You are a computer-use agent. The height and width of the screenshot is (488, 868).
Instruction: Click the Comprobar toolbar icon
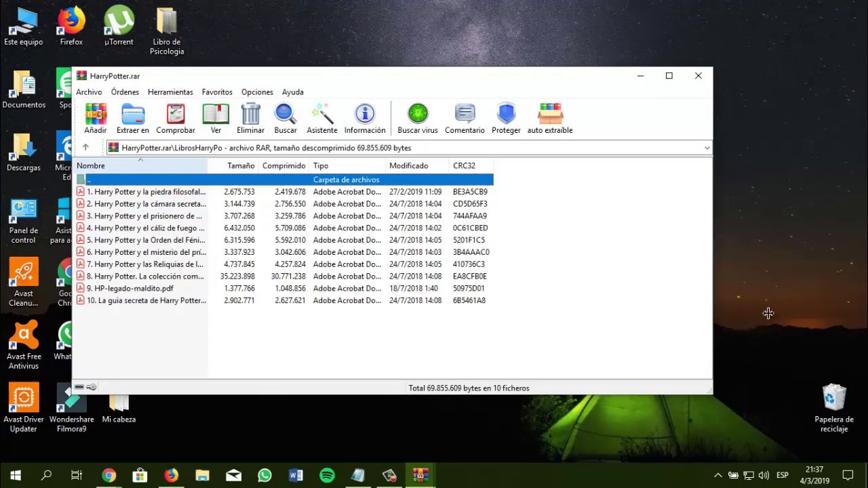tap(176, 119)
